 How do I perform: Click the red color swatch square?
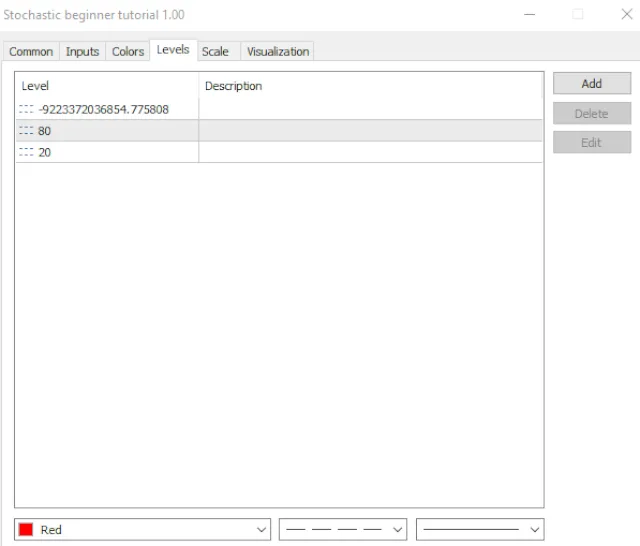[26, 529]
